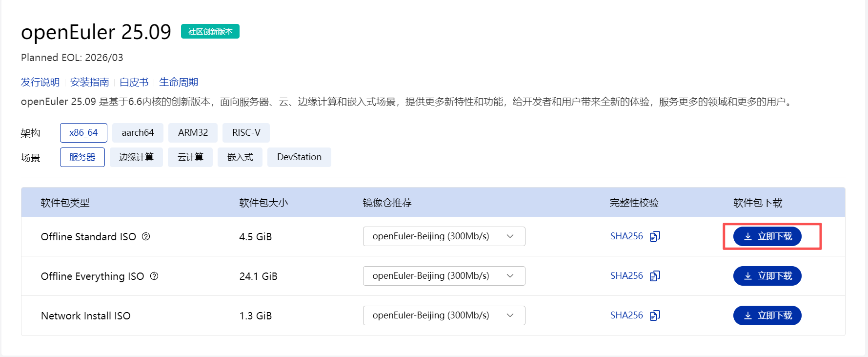Screen dimensions: 868x357
Task: Show help tooltip for Offline Everything ISO
Action: click(154, 276)
